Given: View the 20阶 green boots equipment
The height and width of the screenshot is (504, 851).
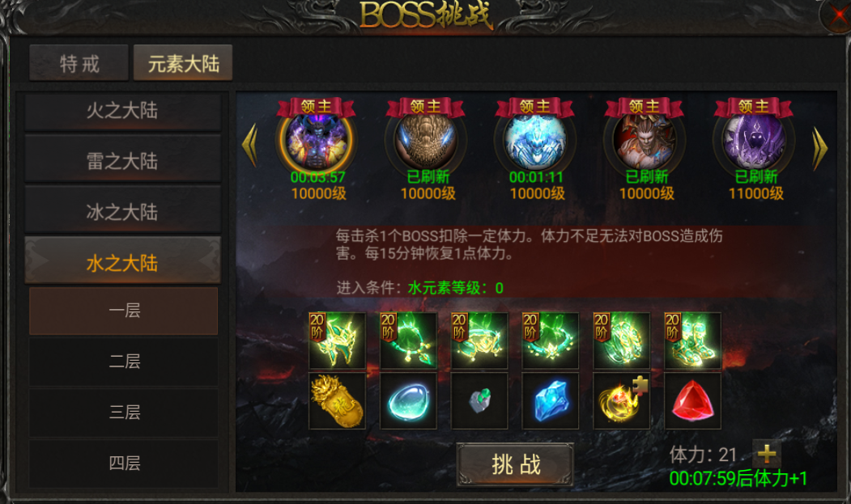Looking at the screenshot, I should point(692,341).
